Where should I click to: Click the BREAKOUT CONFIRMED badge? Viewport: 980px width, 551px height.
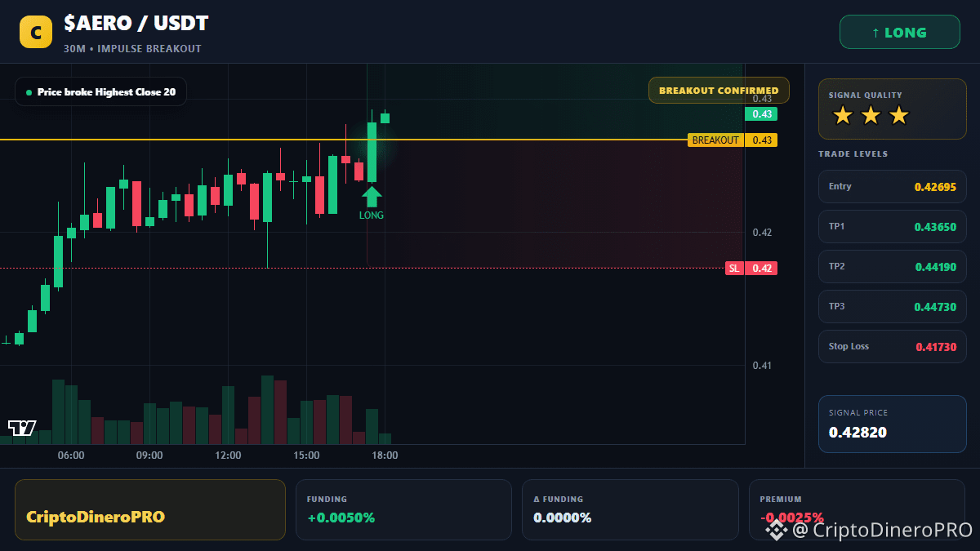[x=719, y=91]
